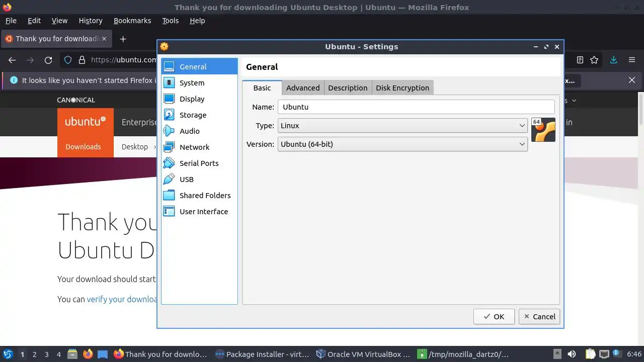Launch Firefox from the taskbar quick launcher
644x362 pixels.
pyautogui.click(x=88, y=354)
